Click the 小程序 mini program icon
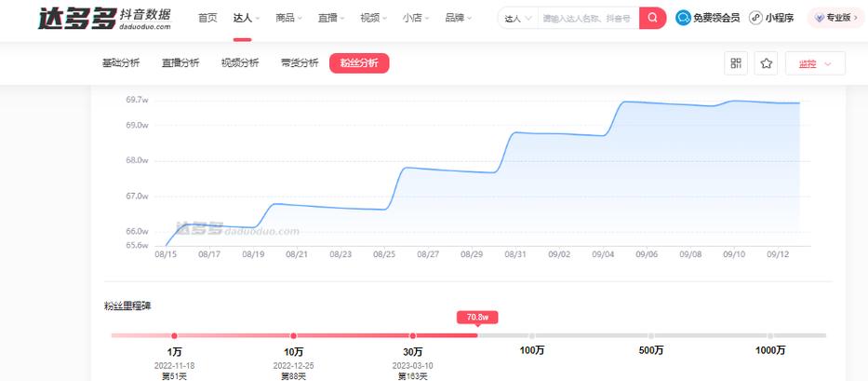 pyautogui.click(x=755, y=18)
